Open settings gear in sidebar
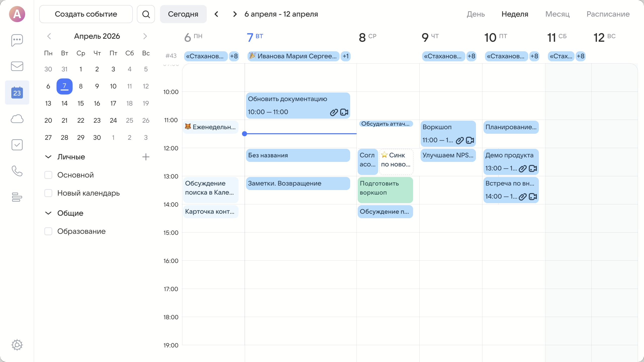 pyautogui.click(x=17, y=345)
